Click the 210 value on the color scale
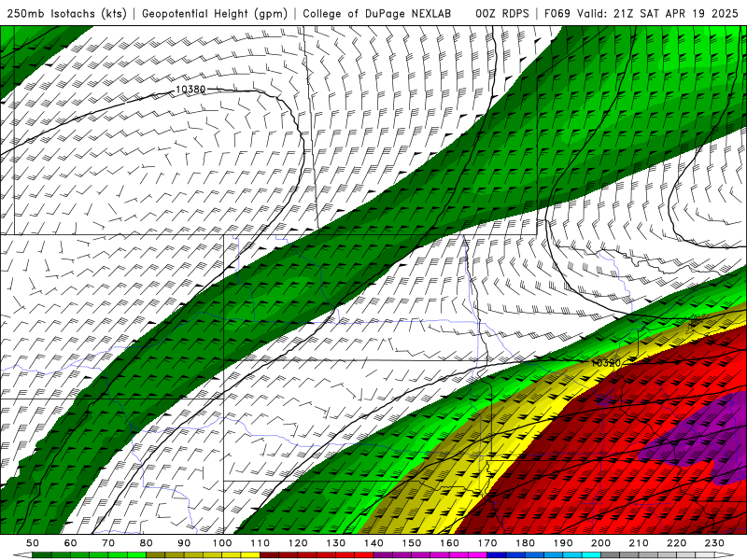747x560 pixels. coord(639,543)
